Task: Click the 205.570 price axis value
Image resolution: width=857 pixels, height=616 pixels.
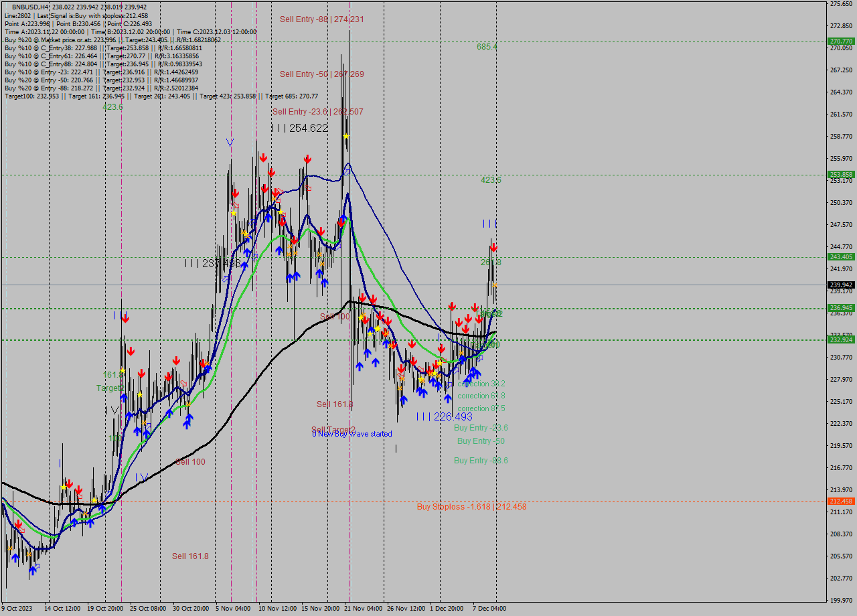Action: click(x=841, y=556)
